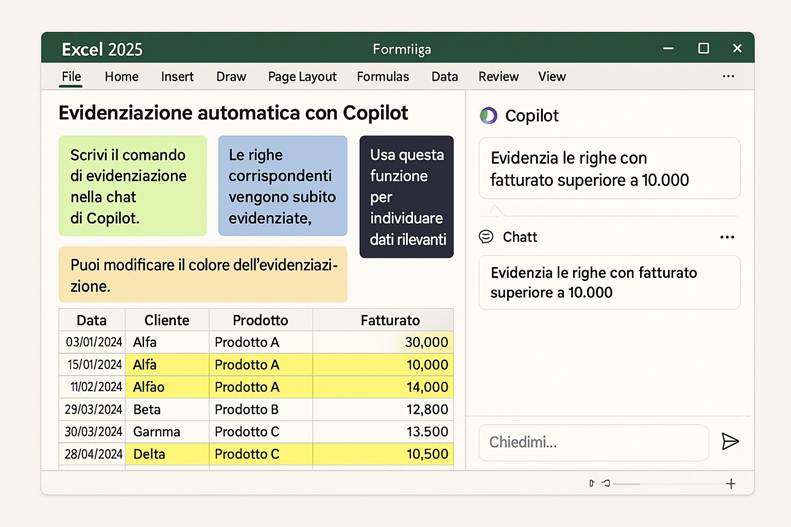The height and width of the screenshot is (527, 791).
Task: Switch to the Home ribbon tab
Action: (x=122, y=77)
